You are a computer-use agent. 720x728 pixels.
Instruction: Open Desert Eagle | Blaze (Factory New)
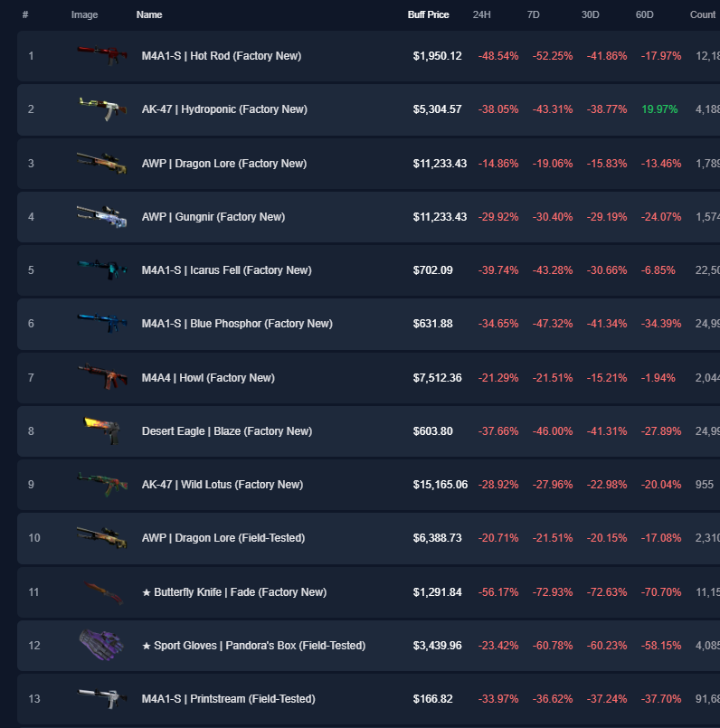click(227, 431)
